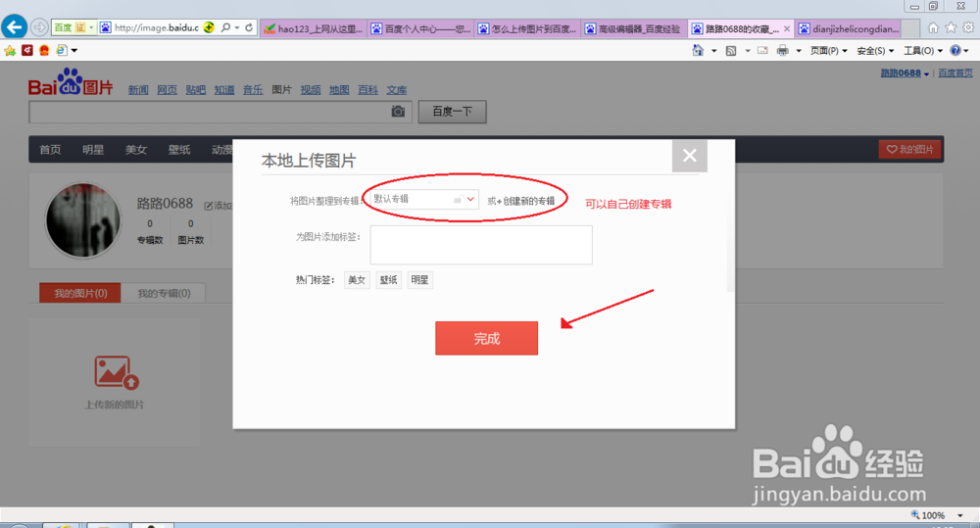Click the browser address bar URL
The height and width of the screenshot is (528, 980).
point(156,27)
